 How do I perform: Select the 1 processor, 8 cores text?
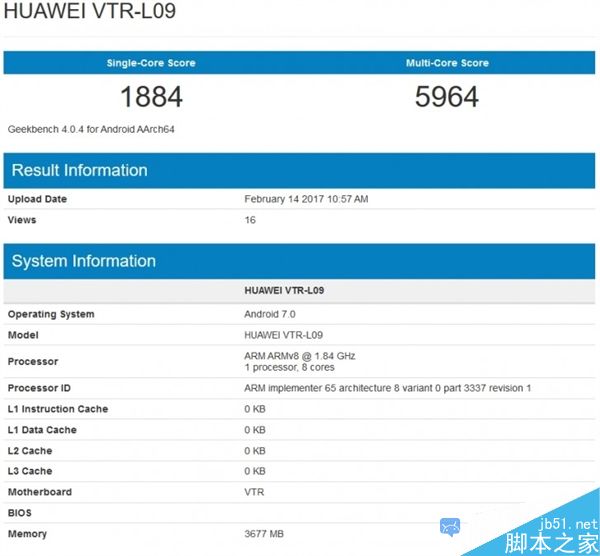tap(289, 367)
